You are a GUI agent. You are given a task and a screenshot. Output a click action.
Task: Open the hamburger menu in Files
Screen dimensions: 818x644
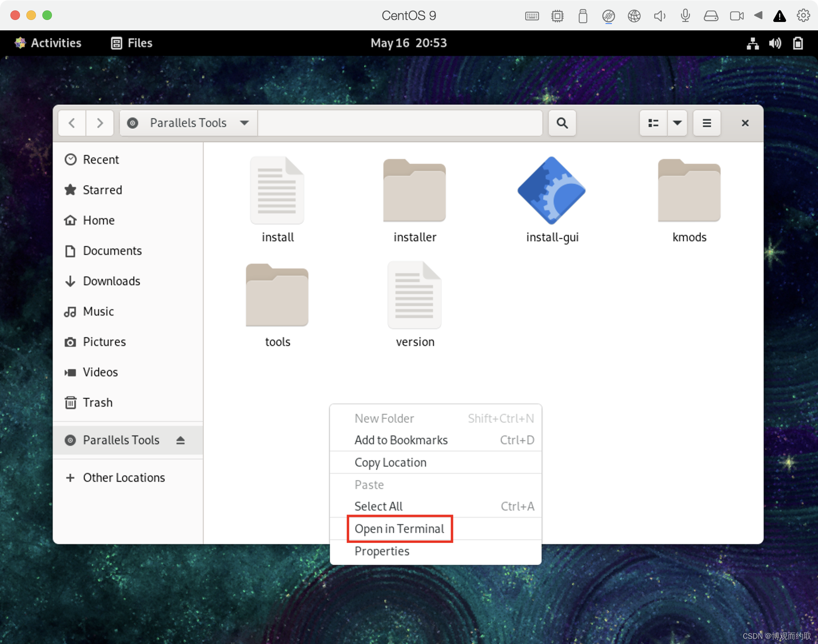[707, 123]
